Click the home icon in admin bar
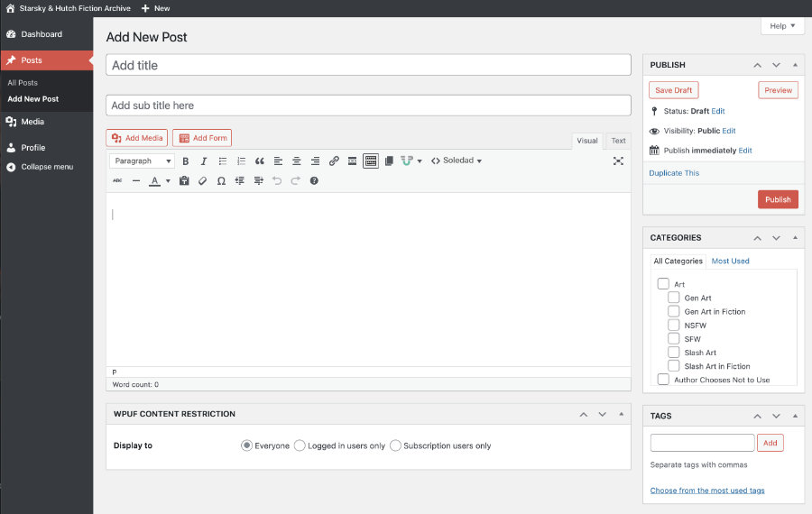 click(x=10, y=8)
